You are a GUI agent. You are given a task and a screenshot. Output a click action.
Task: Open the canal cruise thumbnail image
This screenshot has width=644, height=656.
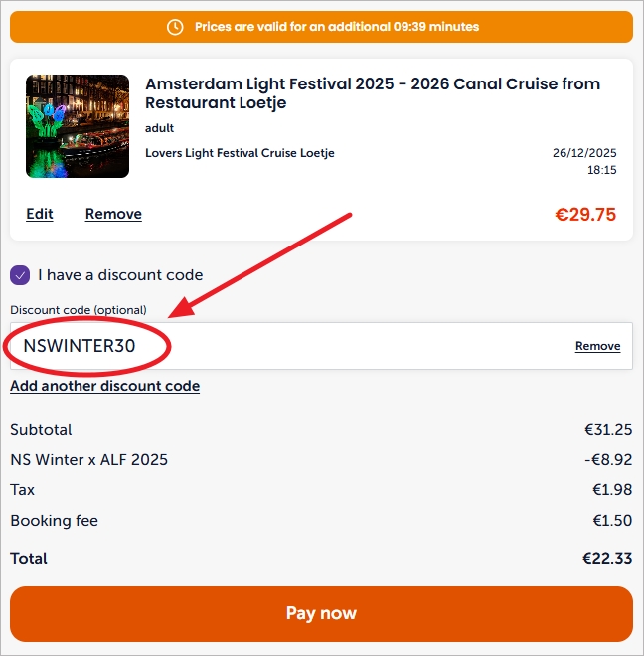78,126
